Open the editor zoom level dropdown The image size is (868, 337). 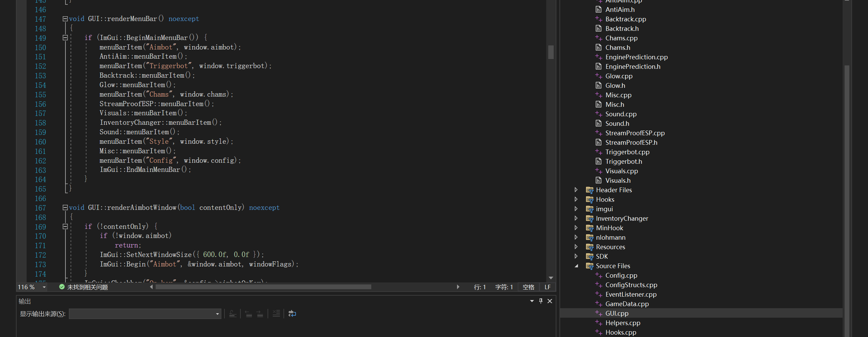pyautogui.click(x=43, y=287)
